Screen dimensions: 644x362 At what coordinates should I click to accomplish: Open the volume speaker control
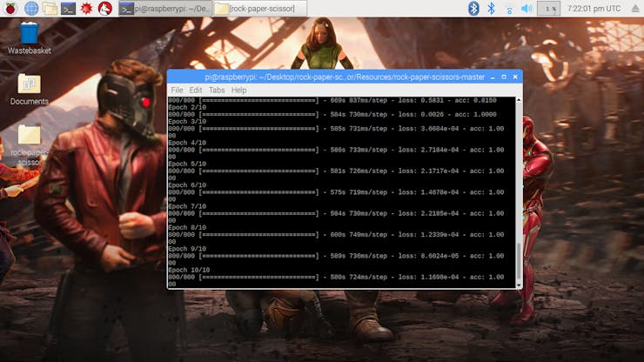pyautogui.click(x=527, y=8)
